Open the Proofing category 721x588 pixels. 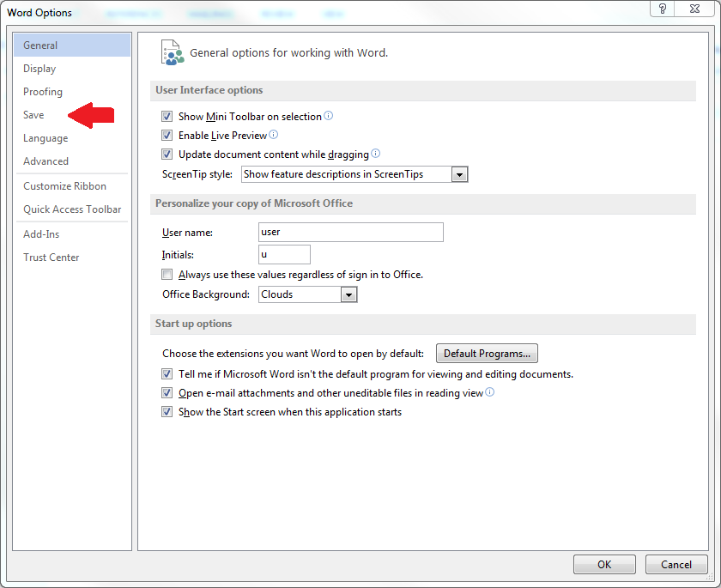tap(72, 92)
